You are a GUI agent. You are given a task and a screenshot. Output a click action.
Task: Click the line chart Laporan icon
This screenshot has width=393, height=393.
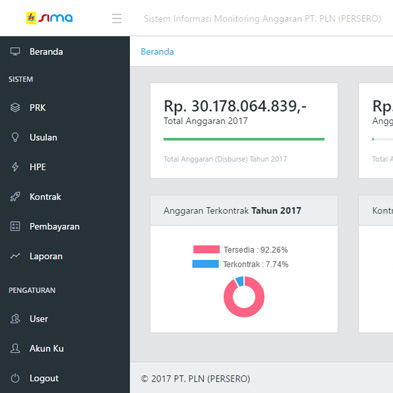tap(15, 256)
